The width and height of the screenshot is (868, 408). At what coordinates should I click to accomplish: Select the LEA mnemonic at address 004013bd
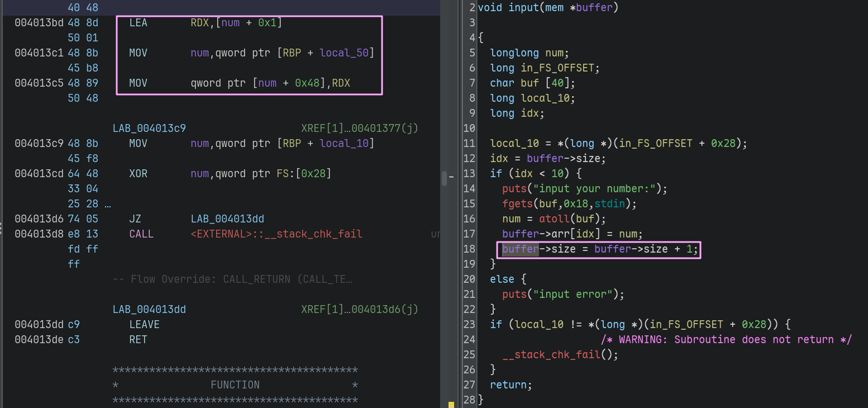coord(138,23)
